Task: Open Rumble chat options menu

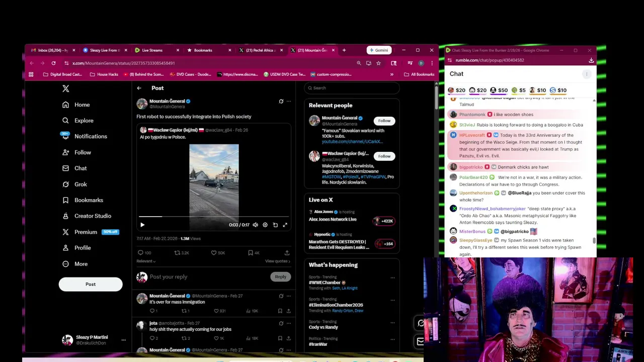Action: [586, 74]
